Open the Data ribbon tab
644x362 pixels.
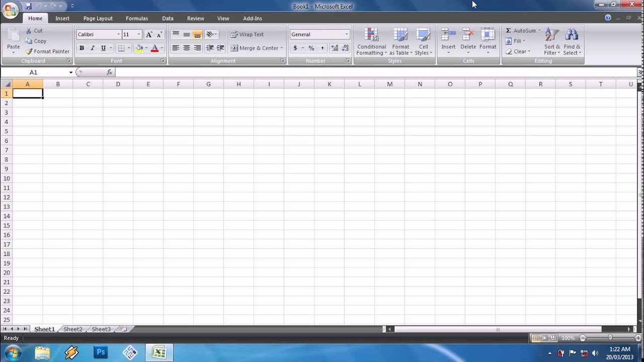click(x=168, y=18)
